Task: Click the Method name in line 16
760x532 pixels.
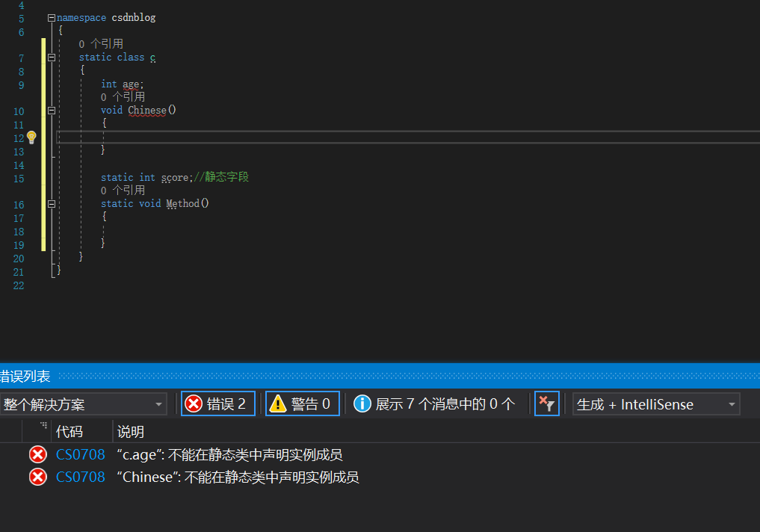Action: pos(183,203)
